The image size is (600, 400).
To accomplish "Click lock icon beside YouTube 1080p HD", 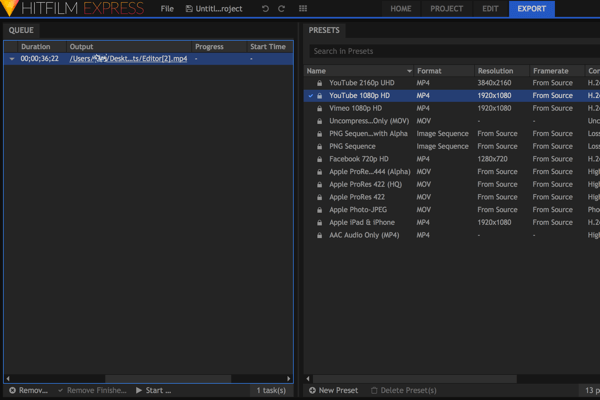I will (319, 96).
